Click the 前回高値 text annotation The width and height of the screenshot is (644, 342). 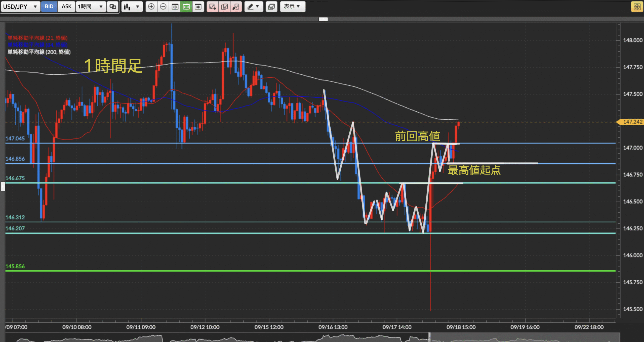click(418, 136)
